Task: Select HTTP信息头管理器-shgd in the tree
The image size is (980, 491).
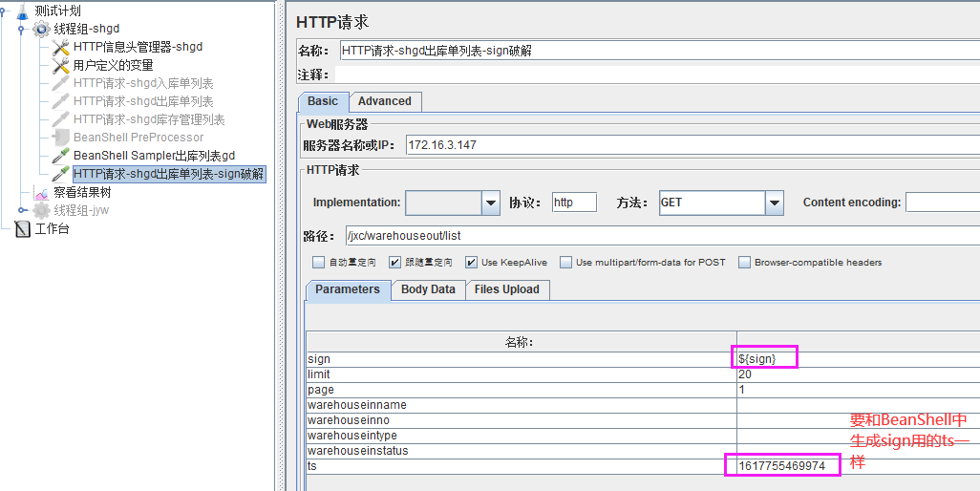Action: [138, 47]
